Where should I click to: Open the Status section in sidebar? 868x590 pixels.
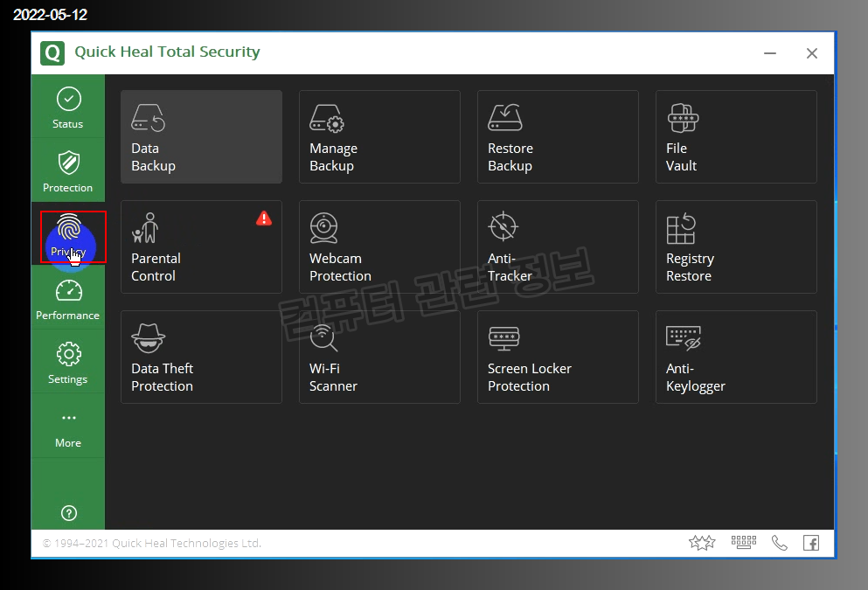68,108
